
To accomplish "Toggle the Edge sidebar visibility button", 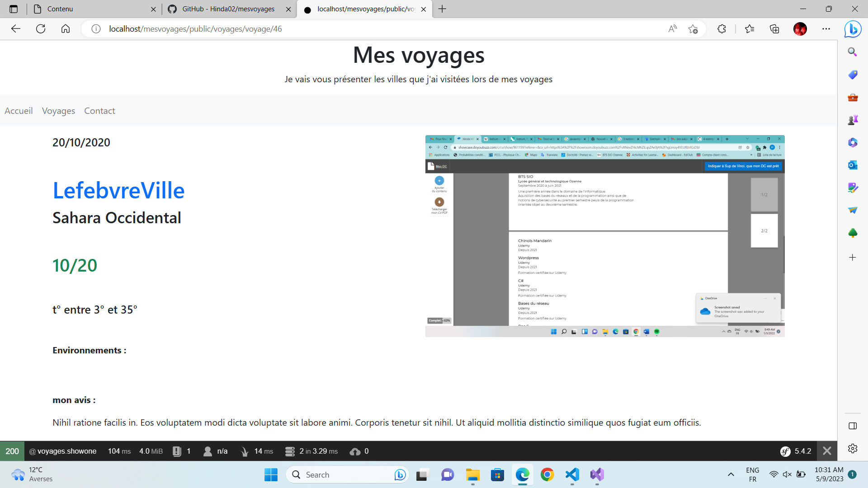I will coord(853,426).
